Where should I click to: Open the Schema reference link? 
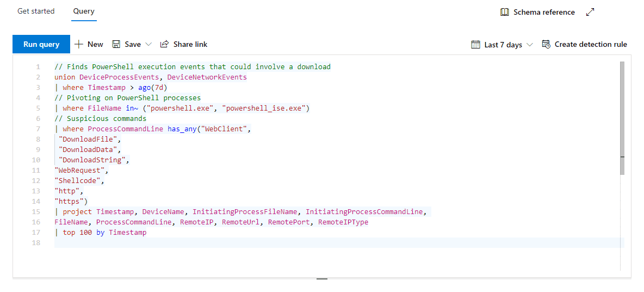(x=544, y=12)
